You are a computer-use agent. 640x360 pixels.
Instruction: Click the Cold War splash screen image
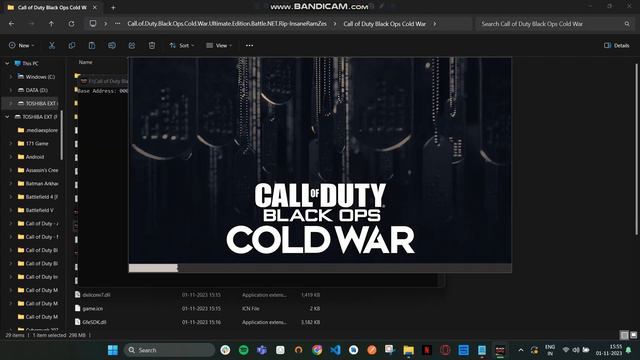[320, 160]
